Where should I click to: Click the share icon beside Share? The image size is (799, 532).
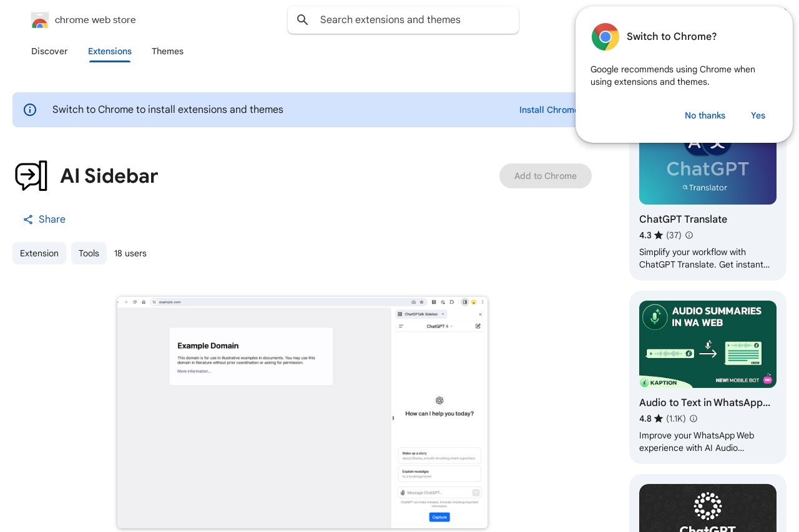tap(28, 220)
